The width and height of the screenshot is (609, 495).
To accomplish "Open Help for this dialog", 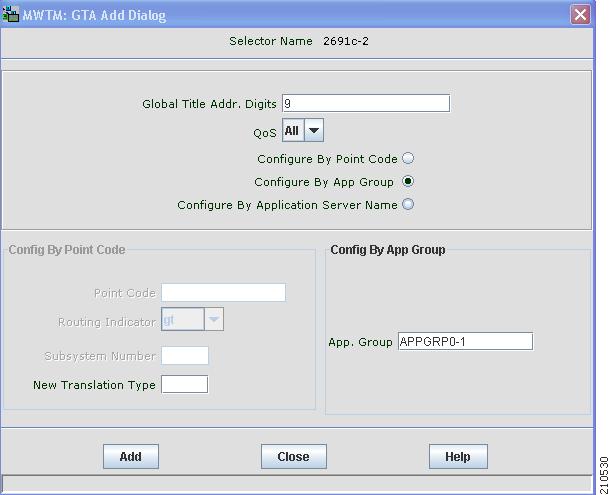I will coord(458,457).
